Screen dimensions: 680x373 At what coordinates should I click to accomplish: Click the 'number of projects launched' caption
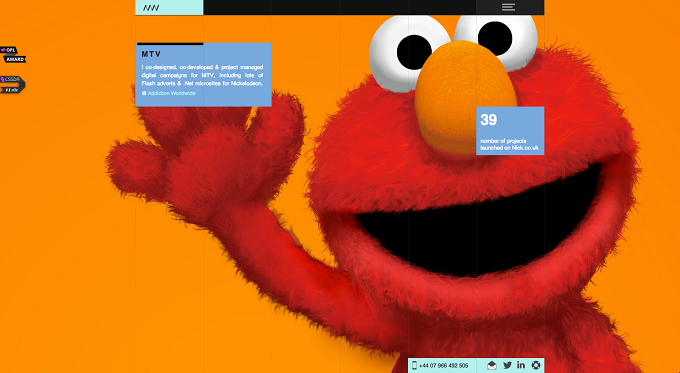(509, 144)
